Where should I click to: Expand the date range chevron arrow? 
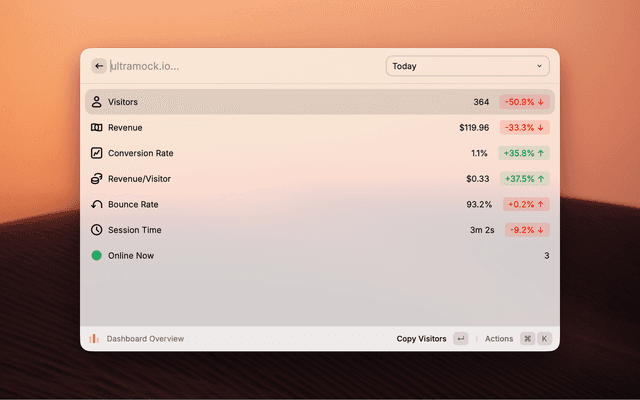(x=539, y=66)
